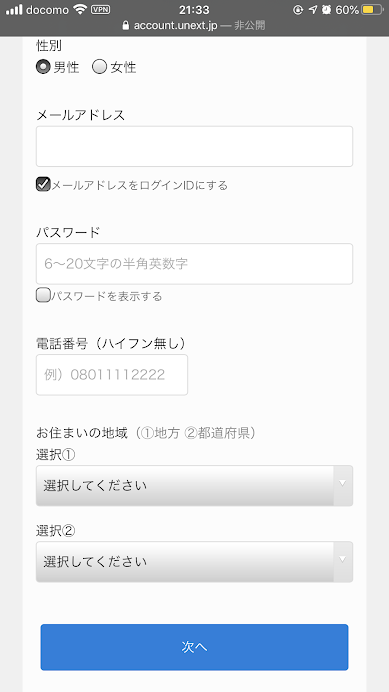The width and height of the screenshot is (389, 692).
Task: Tap the blue 次へ button
Action: (194, 647)
